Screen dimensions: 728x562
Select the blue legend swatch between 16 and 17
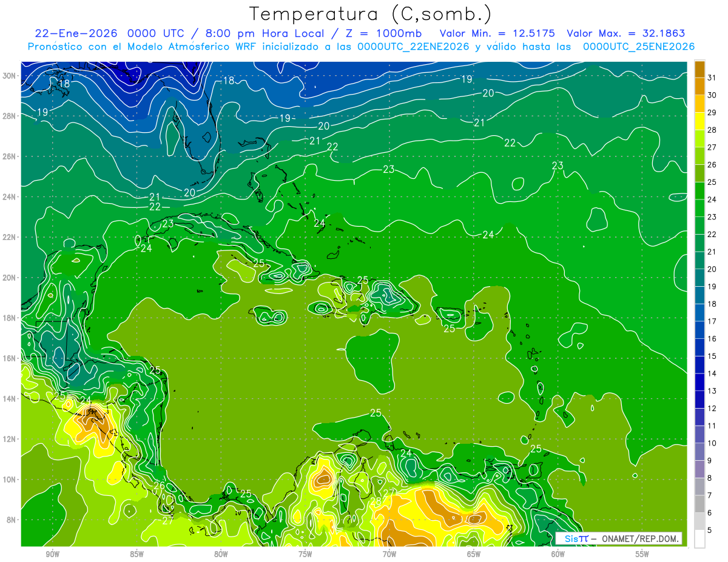point(699,330)
